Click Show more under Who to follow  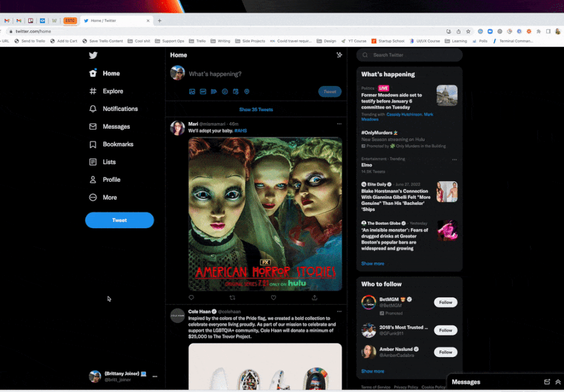click(373, 371)
